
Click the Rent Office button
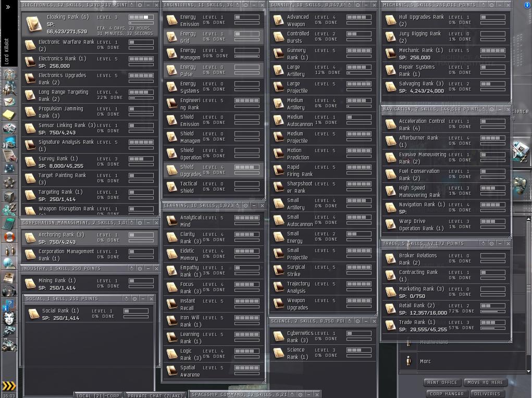pos(442,382)
